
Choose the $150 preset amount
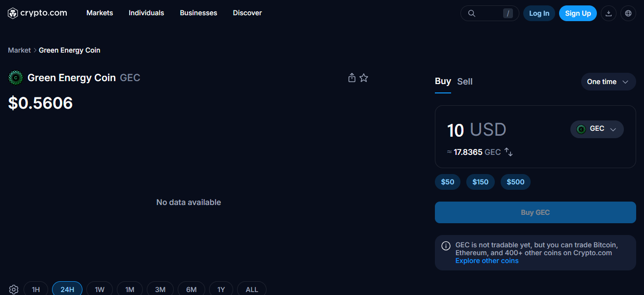coord(481,182)
